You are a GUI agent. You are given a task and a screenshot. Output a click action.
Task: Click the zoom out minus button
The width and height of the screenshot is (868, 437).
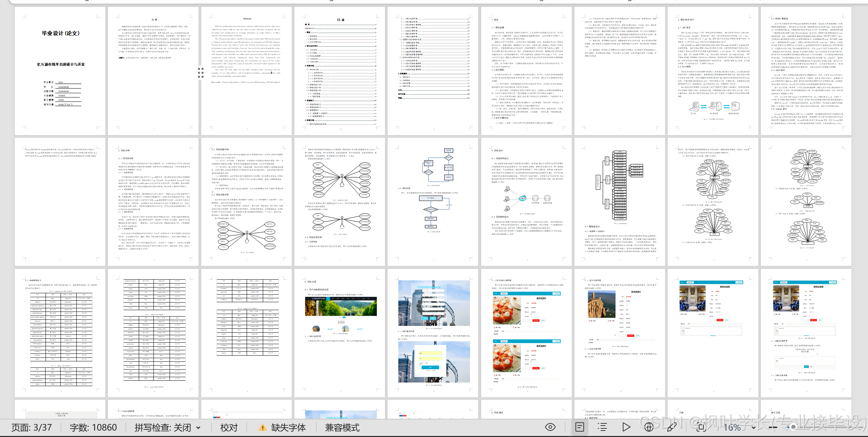click(772, 427)
